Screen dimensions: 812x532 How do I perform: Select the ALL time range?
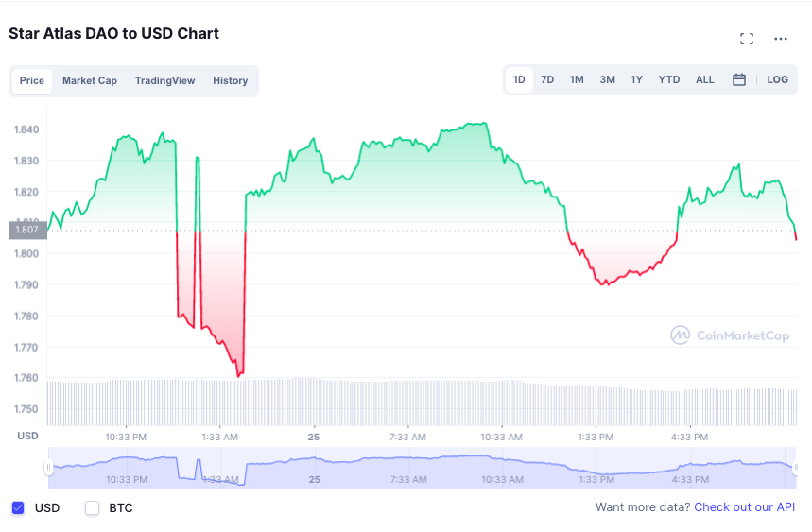pyautogui.click(x=704, y=79)
